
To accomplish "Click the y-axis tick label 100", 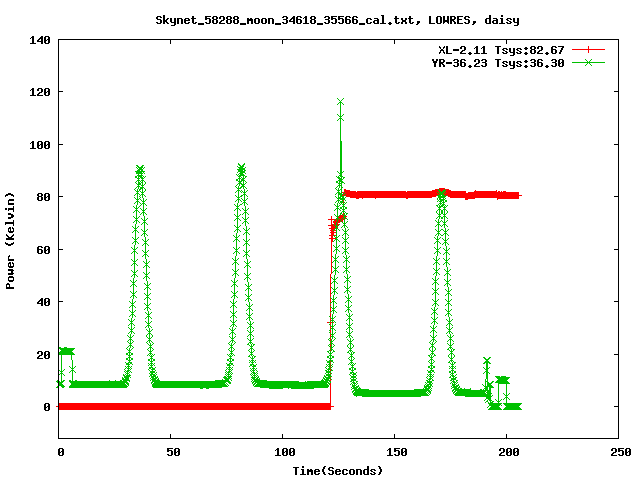I will (40, 145).
